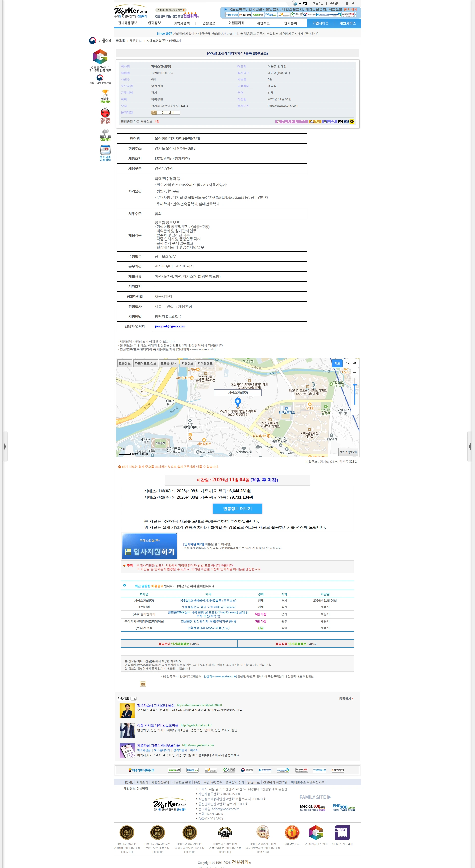Open the 언론에 비친 건설워커 icon

click(105, 134)
